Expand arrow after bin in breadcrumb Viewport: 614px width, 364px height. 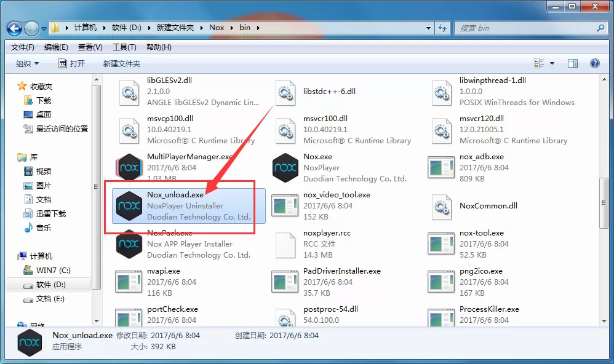click(258, 28)
